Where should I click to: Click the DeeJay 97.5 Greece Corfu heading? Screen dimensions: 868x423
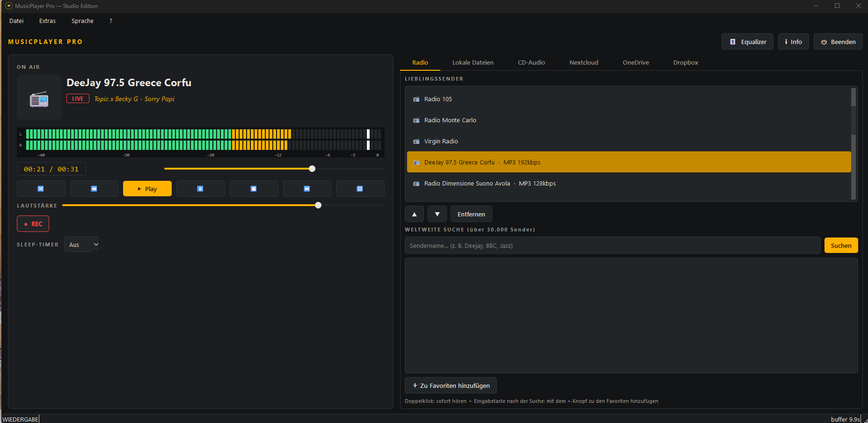[x=129, y=82]
